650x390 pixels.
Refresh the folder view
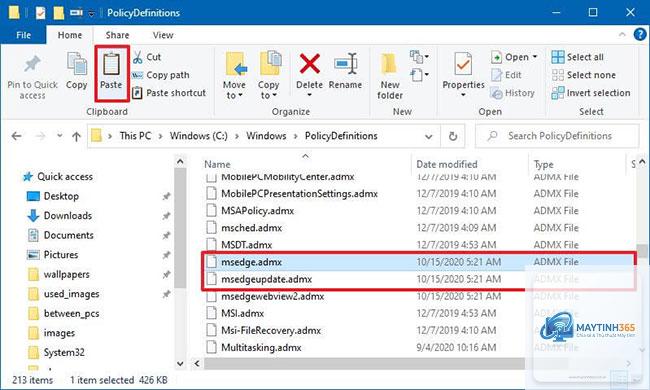(453, 136)
